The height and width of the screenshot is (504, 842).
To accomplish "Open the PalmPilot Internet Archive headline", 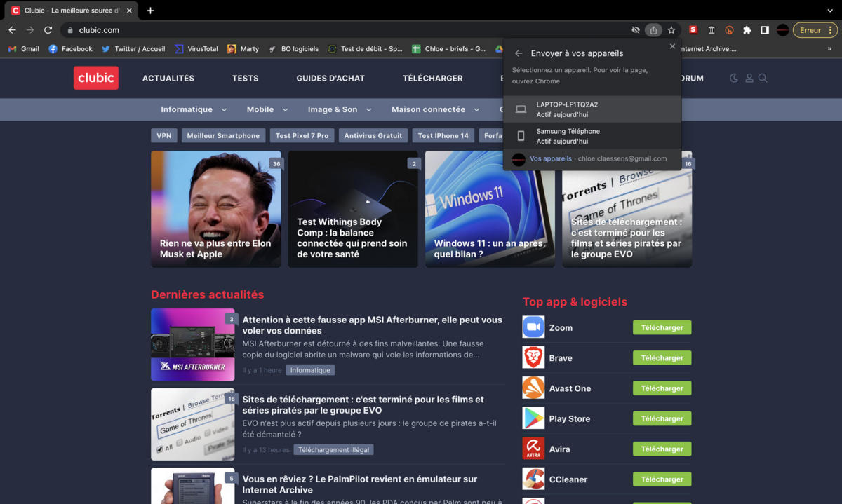I will tap(360, 484).
